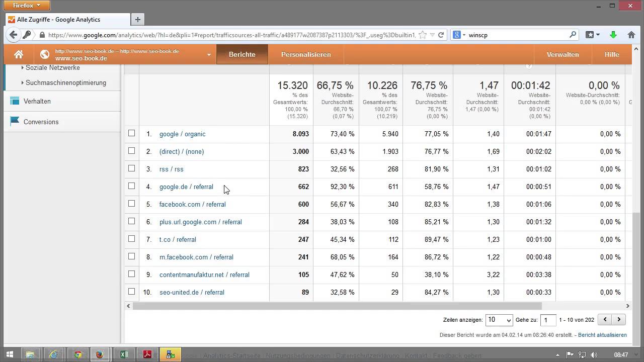The width and height of the screenshot is (644, 362).
Task: Open the Verwalten menu
Action: click(562, 54)
